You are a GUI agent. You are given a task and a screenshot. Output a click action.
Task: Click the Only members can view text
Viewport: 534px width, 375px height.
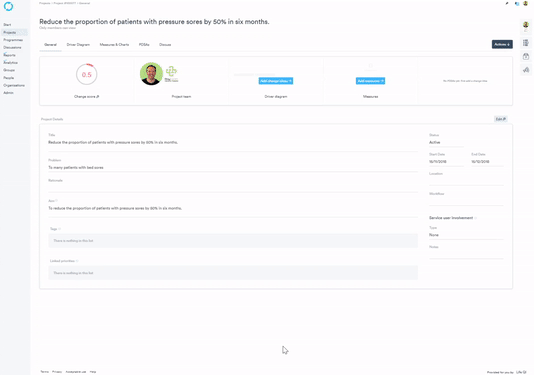(x=58, y=28)
